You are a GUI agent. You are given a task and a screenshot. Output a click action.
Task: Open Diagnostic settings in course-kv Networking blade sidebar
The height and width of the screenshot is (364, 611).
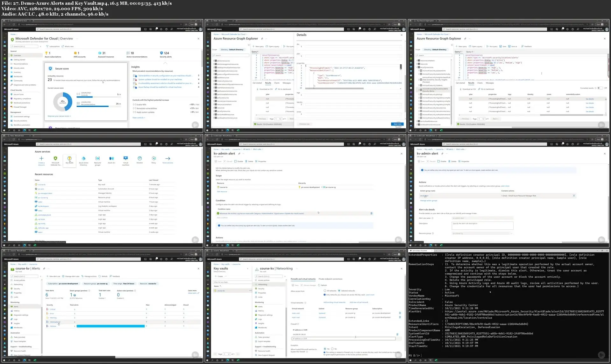pyautogui.click(x=265, y=315)
